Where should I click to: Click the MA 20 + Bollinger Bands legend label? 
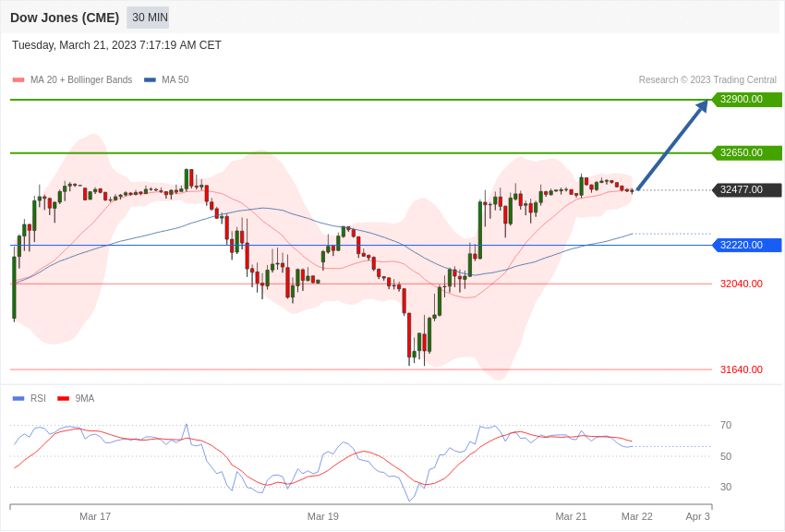click(81, 80)
